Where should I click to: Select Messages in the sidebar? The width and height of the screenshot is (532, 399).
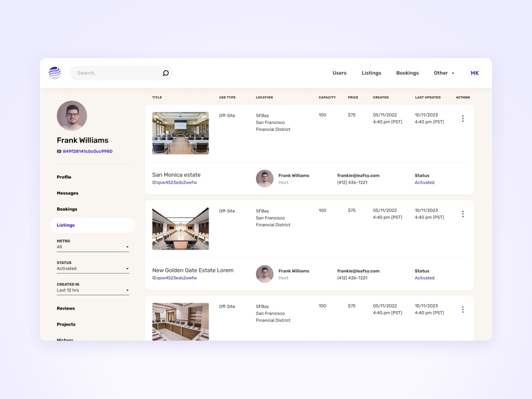click(67, 193)
